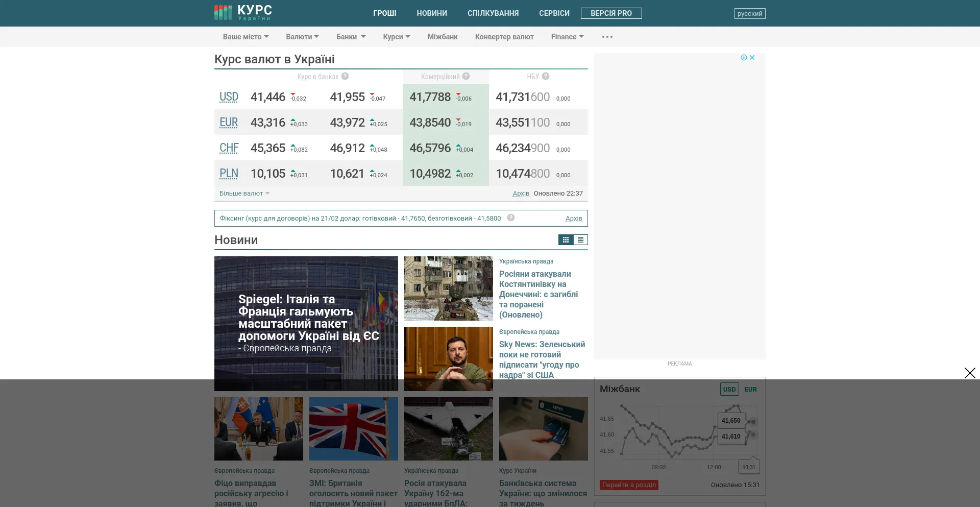Click Перейти в розділ button
The image size is (980, 507).
(629, 485)
